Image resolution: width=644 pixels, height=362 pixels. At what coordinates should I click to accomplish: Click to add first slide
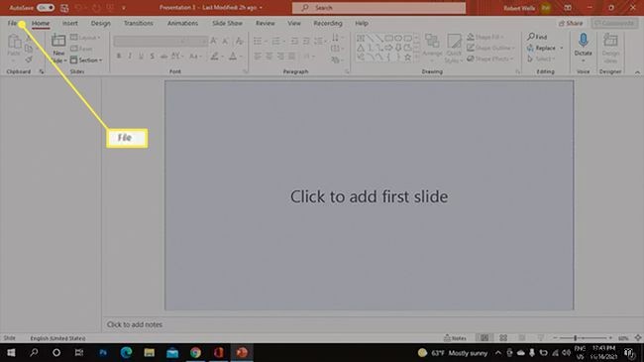tap(369, 196)
